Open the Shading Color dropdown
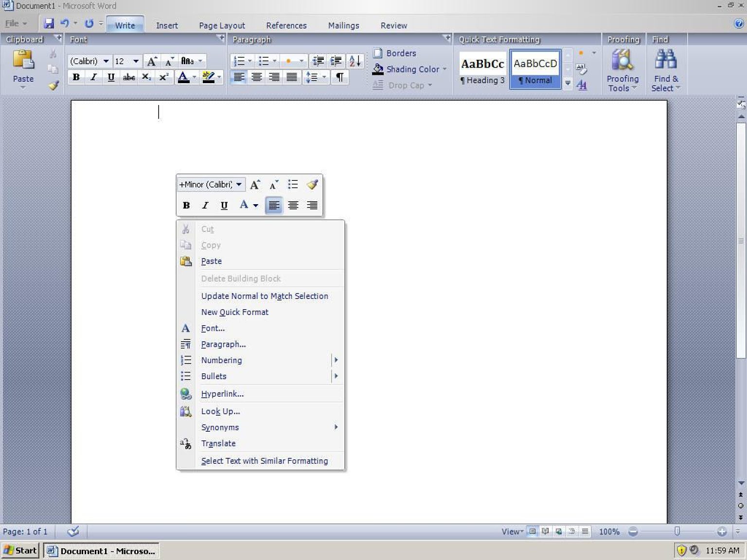Image resolution: width=747 pixels, height=560 pixels. pyautogui.click(x=446, y=69)
